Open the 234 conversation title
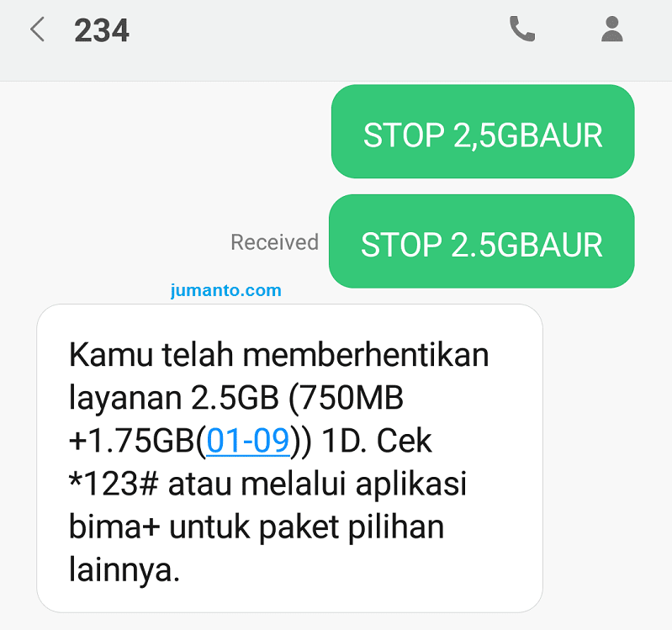Image resolution: width=672 pixels, height=630 pixels. tap(102, 30)
